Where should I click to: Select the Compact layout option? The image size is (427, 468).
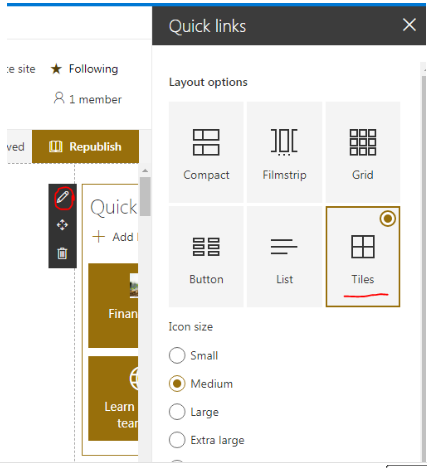tap(206, 152)
